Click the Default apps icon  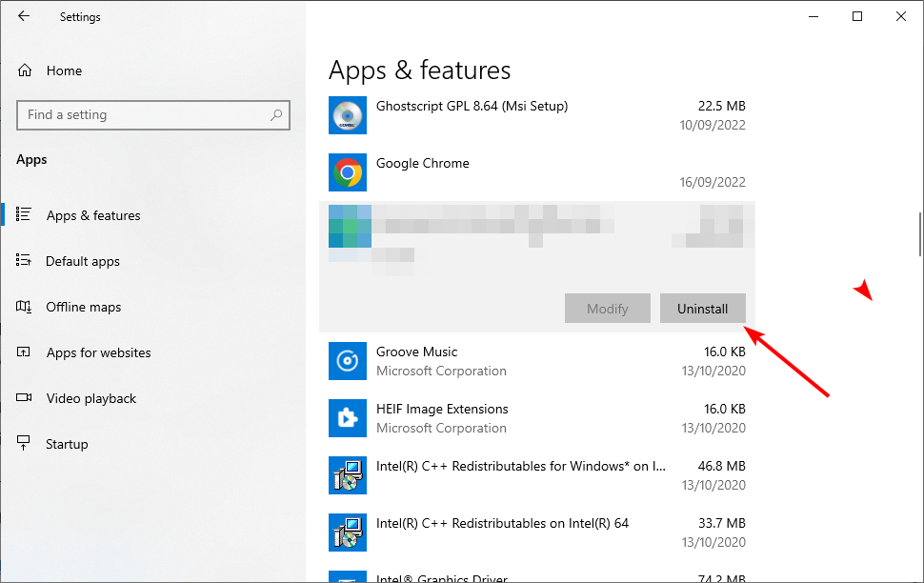pos(24,260)
